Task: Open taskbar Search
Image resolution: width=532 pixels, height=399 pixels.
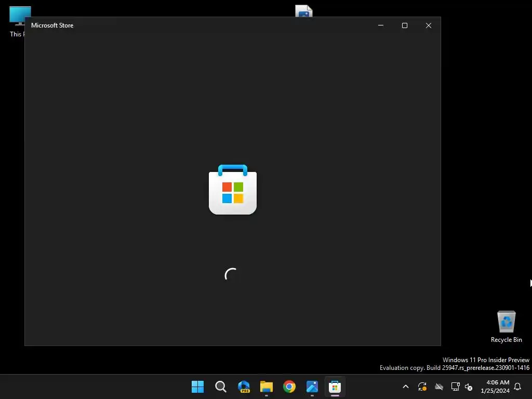Action: (220, 387)
